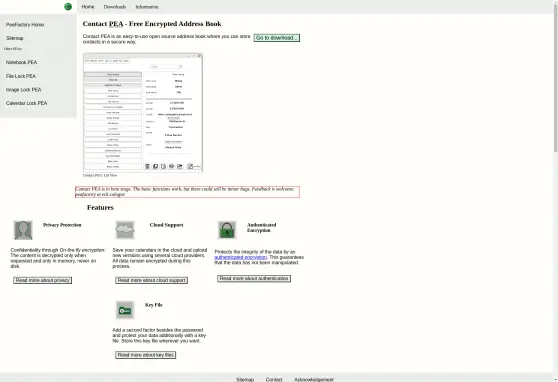The image size is (558, 382).
Task: Click the Privacy Protection person icon
Action: 23,230
